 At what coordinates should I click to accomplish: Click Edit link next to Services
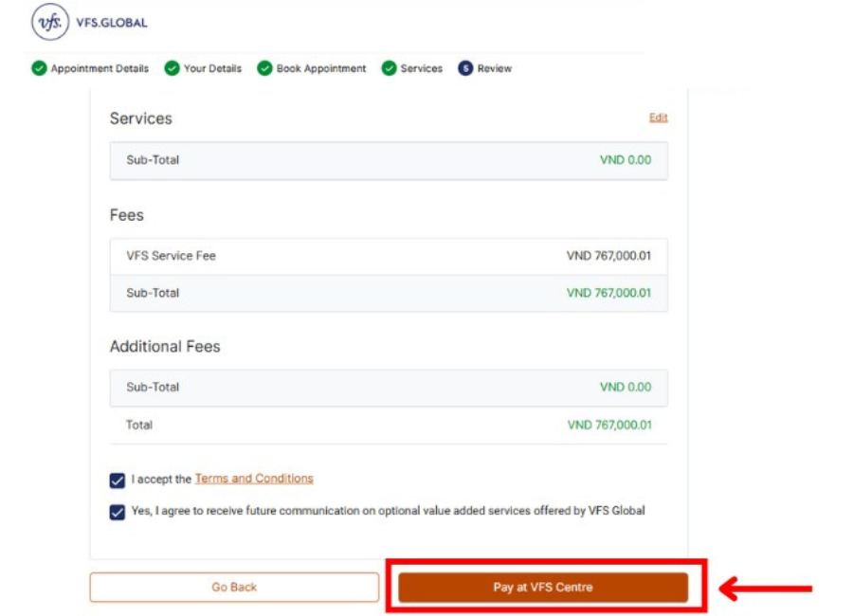click(658, 118)
